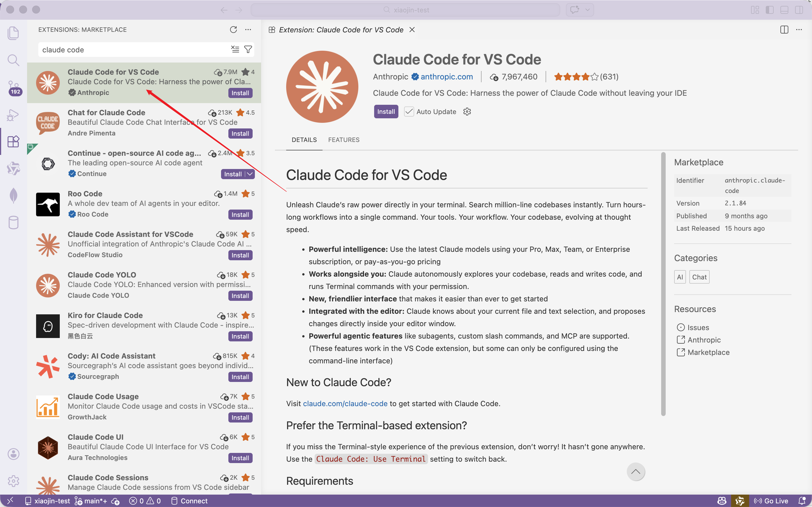Open Run and Debug view

pos(13,115)
